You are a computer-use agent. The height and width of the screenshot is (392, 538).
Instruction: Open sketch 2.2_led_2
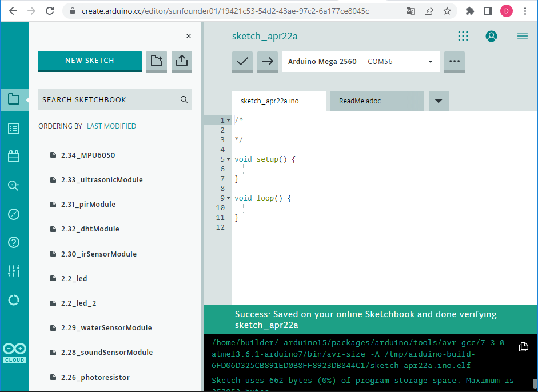point(78,303)
